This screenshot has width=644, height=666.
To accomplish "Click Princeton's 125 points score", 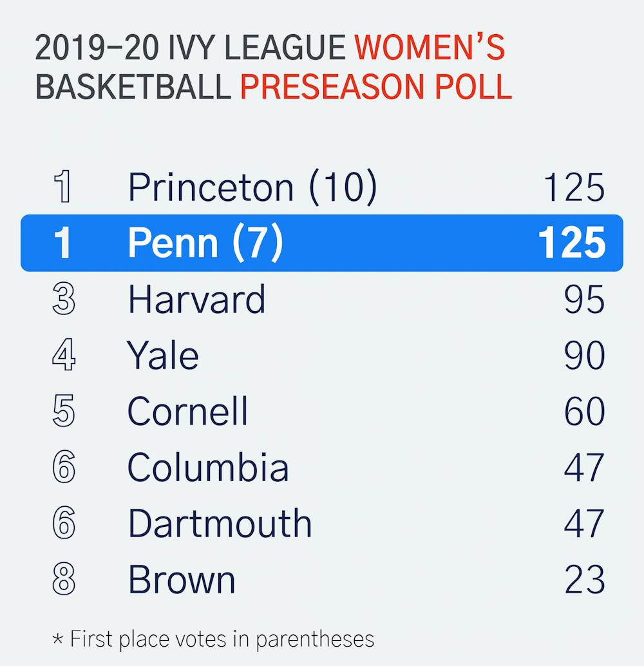I will click(x=574, y=187).
